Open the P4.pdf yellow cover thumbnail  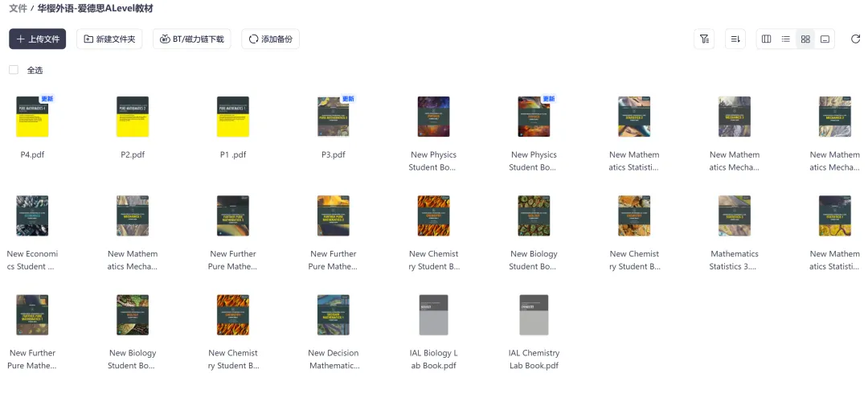(x=32, y=117)
